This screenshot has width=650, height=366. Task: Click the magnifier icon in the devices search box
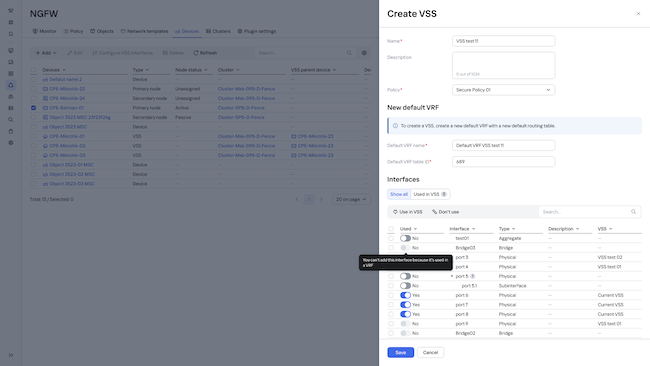point(349,53)
